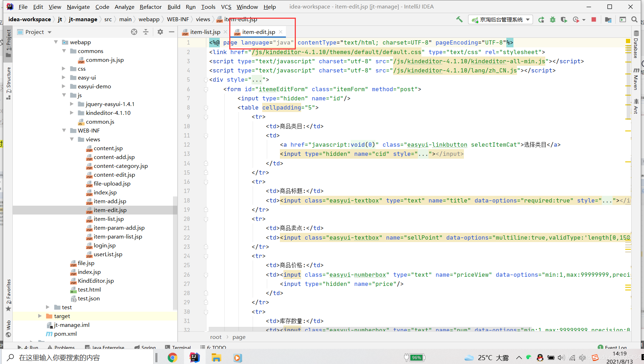Open the Spring tool window
This screenshot has height=364, width=644.
(x=145, y=347)
